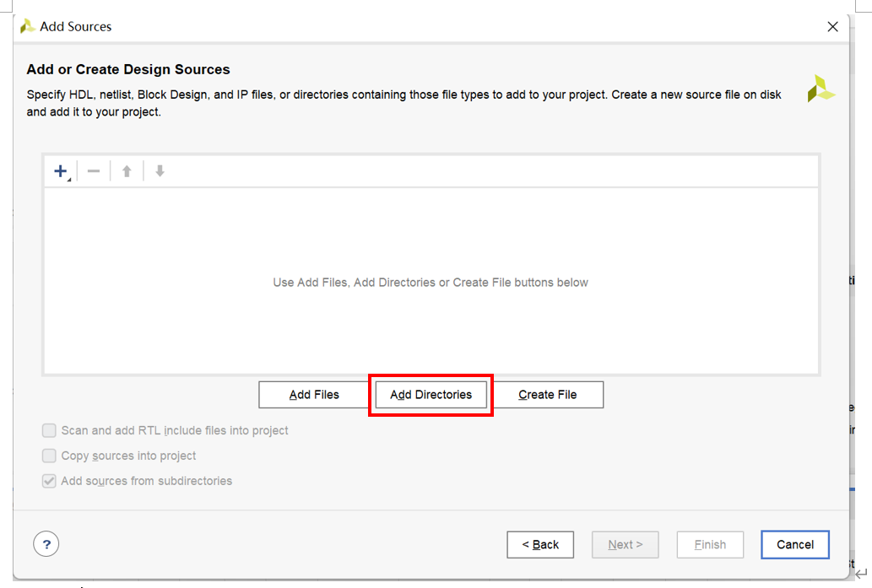Click the Vivado logo beside the heading

click(821, 89)
